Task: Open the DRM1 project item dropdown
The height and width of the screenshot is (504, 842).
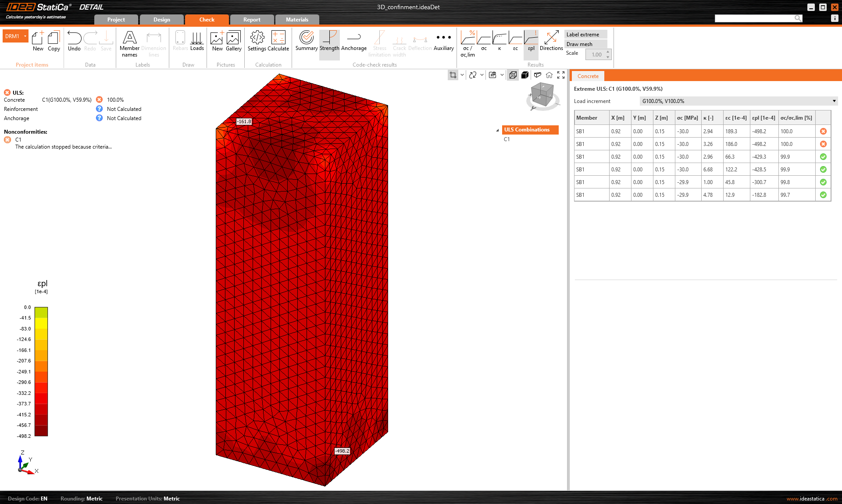Action: (25, 36)
